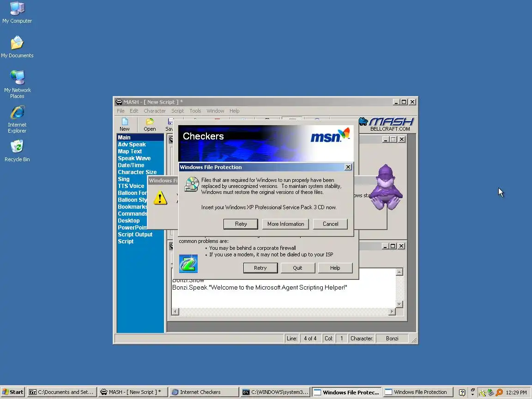Image resolution: width=532 pixels, height=399 pixels.
Task: Select Main in MASH sidebar
Action: (x=140, y=138)
